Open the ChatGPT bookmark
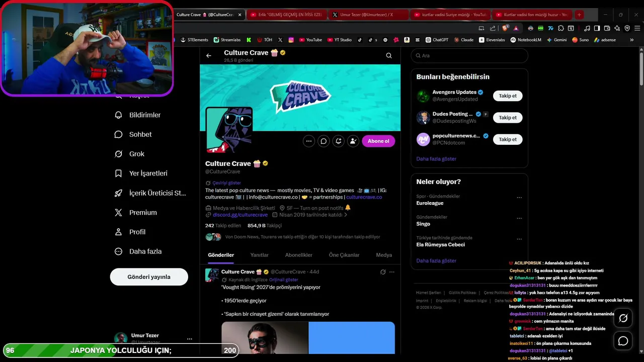 [x=437, y=40]
